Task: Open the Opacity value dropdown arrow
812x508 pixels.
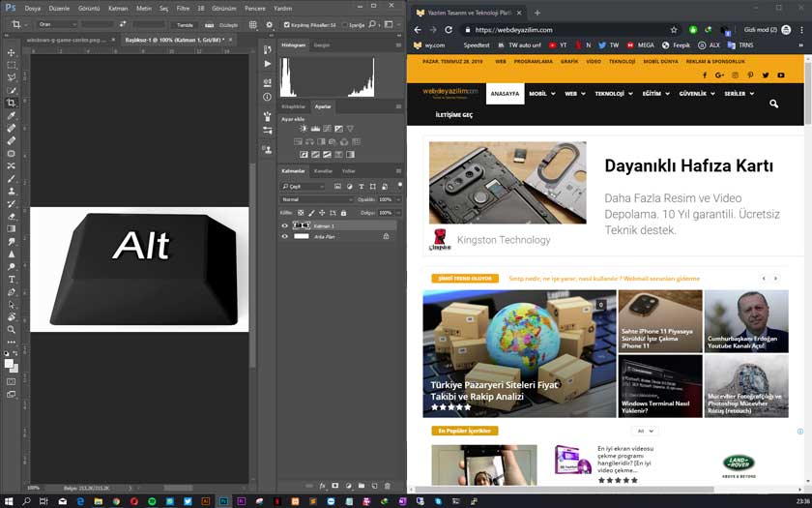Action: coord(398,199)
